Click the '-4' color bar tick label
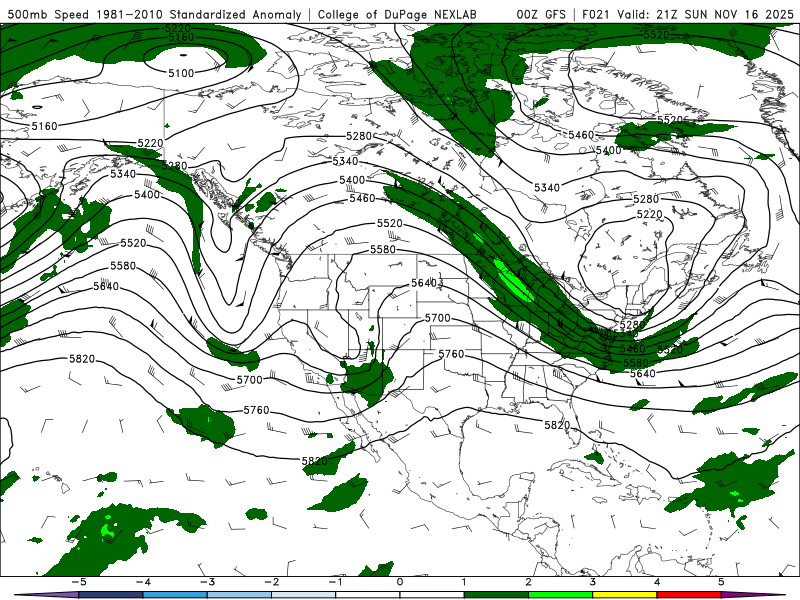Viewport: 800px width, 600px height. [x=143, y=582]
